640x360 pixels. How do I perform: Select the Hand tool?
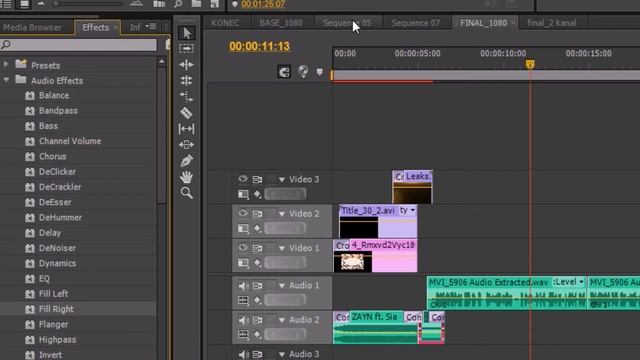click(x=187, y=177)
